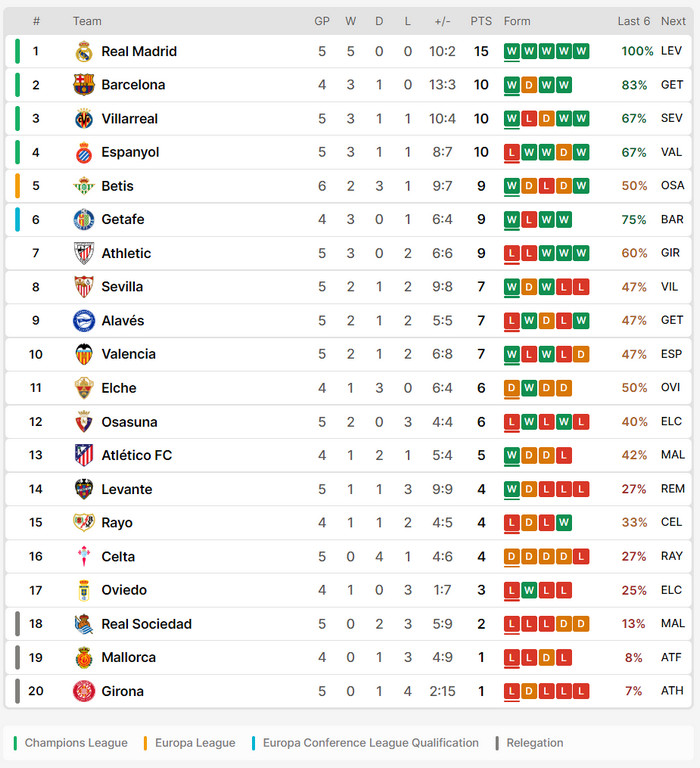Click the Real Madrid club crest
This screenshot has height=768, width=700.
84,51
